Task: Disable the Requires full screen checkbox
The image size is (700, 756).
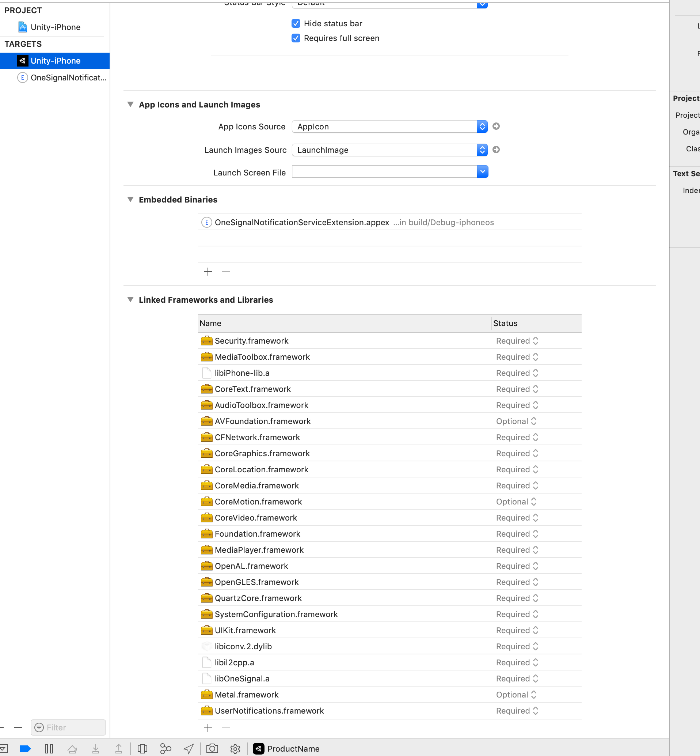Action: tap(296, 38)
